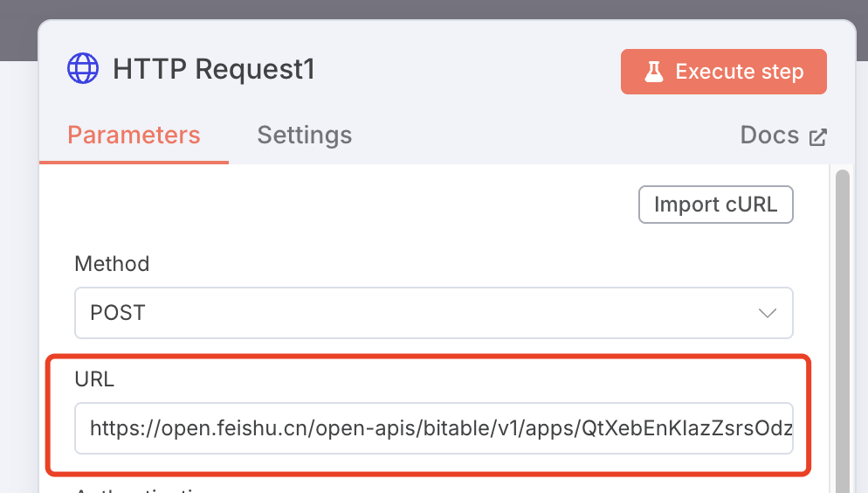Open the Method combo box showing POST
Viewport: 868px width, 493px height.
tap(433, 313)
